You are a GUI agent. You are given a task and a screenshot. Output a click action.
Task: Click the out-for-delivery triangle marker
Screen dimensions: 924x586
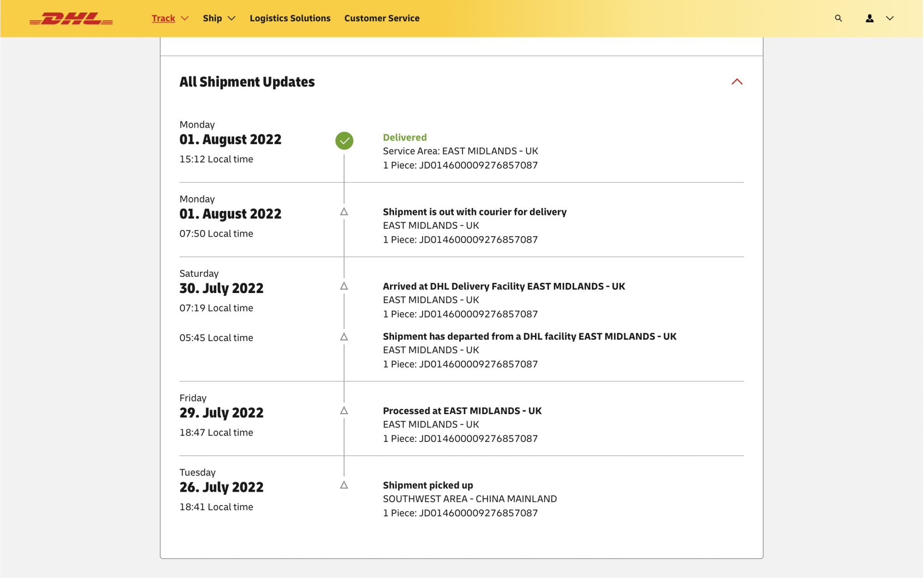pyautogui.click(x=344, y=212)
